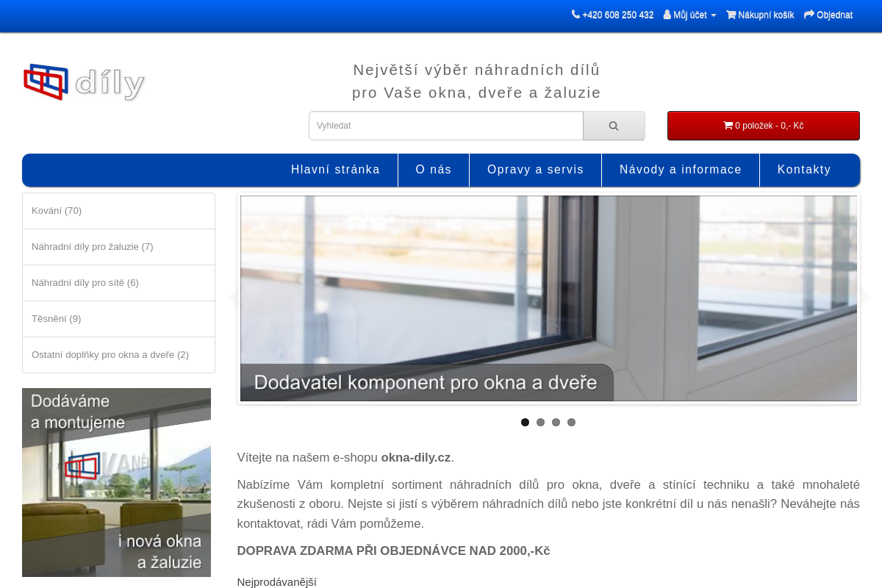Open the red cart button 0 položek
882x588 pixels.
[x=763, y=126]
